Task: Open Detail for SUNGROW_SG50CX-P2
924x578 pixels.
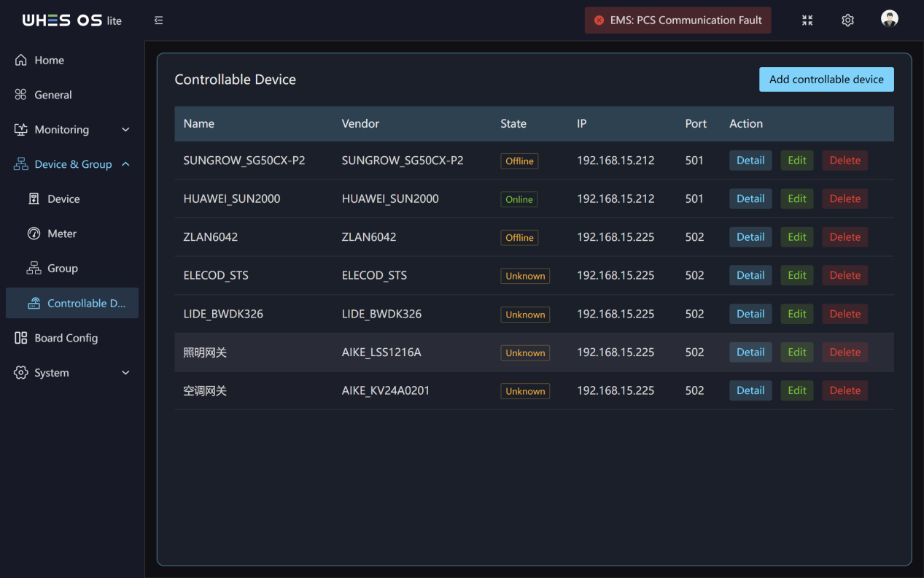Action: click(750, 161)
